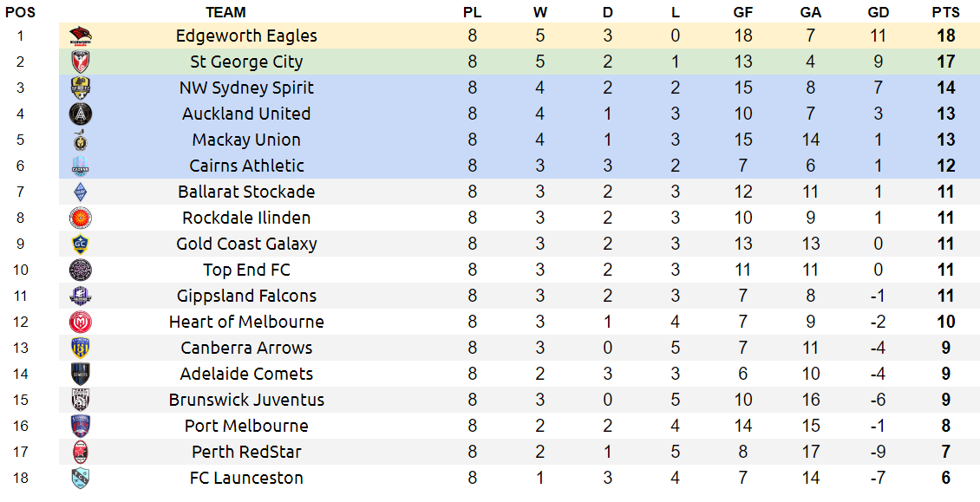Click the Edgeworth Eagles club logo
The width and height of the screenshot is (980, 502).
pyautogui.click(x=81, y=36)
